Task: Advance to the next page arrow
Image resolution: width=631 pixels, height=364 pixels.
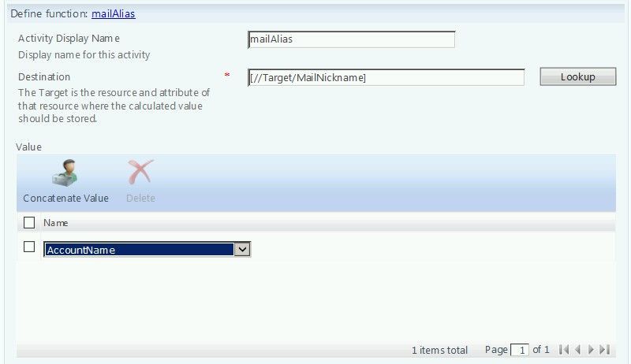Action: [591, 350]
